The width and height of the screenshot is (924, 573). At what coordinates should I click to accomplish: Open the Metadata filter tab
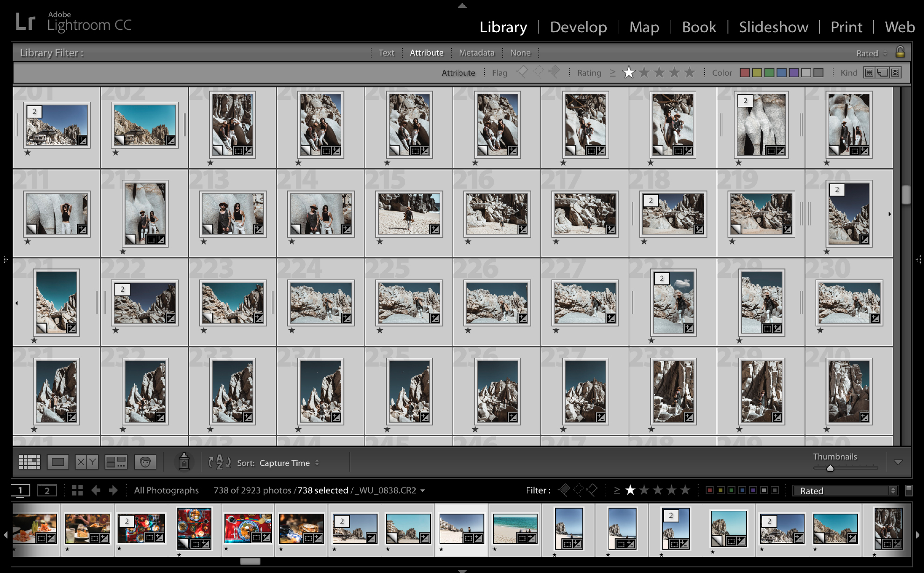[476, 53]
